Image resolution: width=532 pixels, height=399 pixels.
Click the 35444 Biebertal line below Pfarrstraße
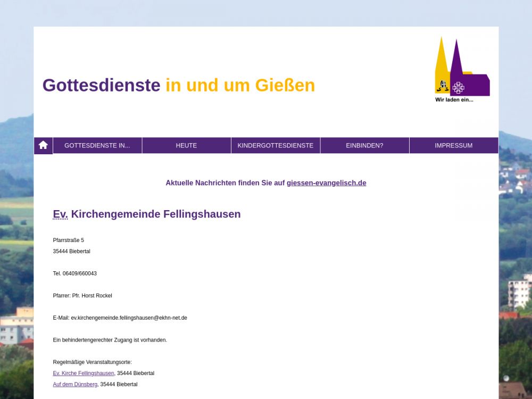click(x=72, y=252)
